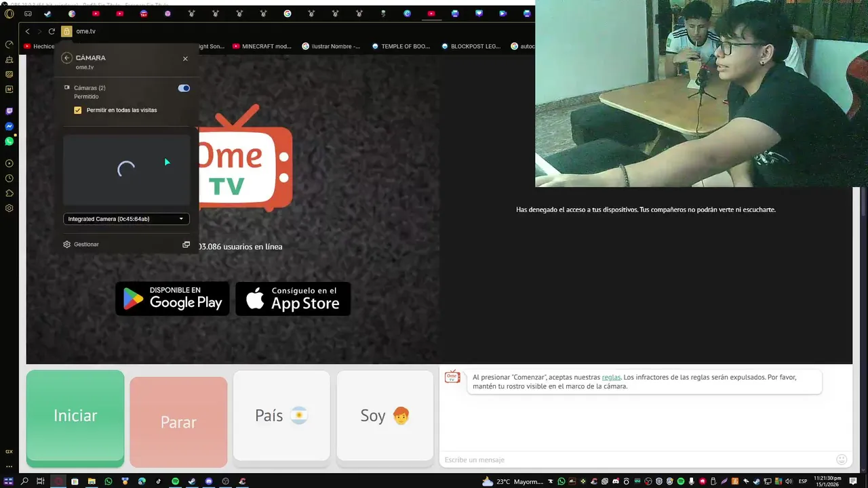Open the emoji picker in chat
868x488 pixels.
point(842,460)
